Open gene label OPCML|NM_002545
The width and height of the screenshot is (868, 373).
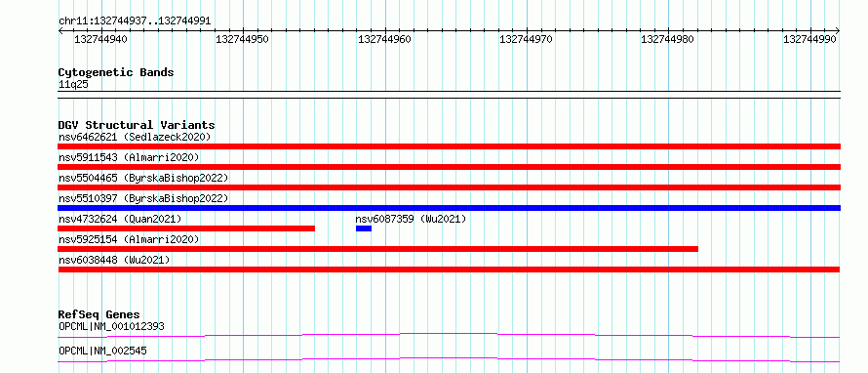(102, 351)
